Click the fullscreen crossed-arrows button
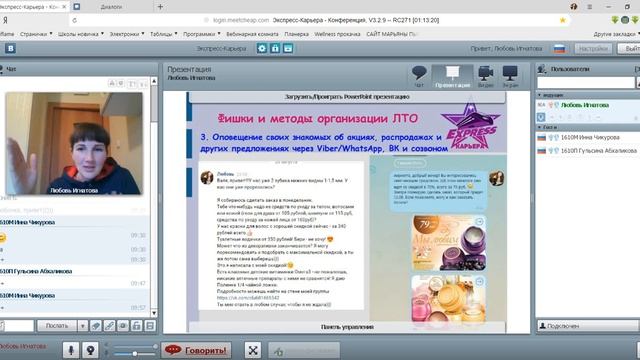Viewport: 640px width, 360px height. point(253,350)
